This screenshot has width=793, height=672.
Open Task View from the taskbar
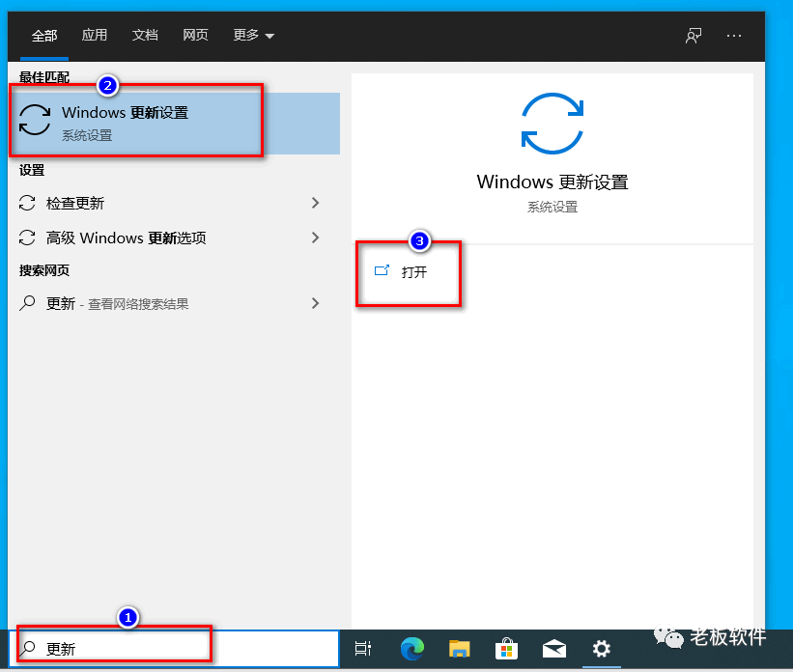tap(363, 649)
